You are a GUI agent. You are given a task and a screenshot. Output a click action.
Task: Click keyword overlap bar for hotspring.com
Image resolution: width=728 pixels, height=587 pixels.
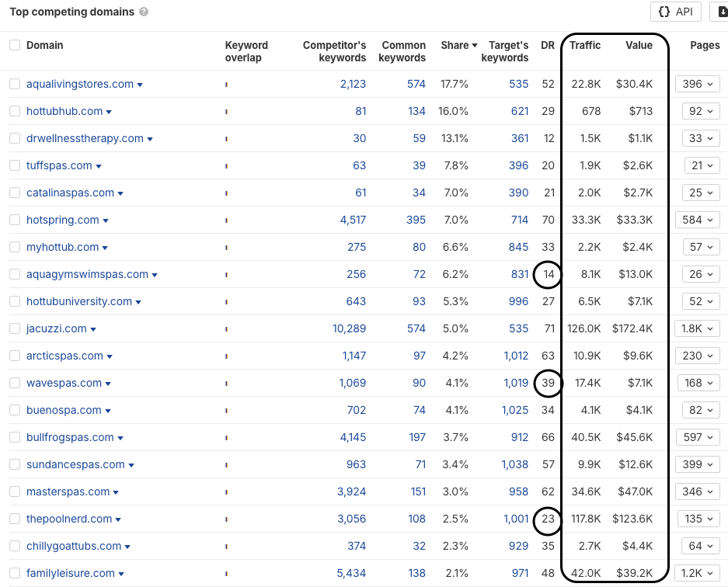(x=227, y=221)
